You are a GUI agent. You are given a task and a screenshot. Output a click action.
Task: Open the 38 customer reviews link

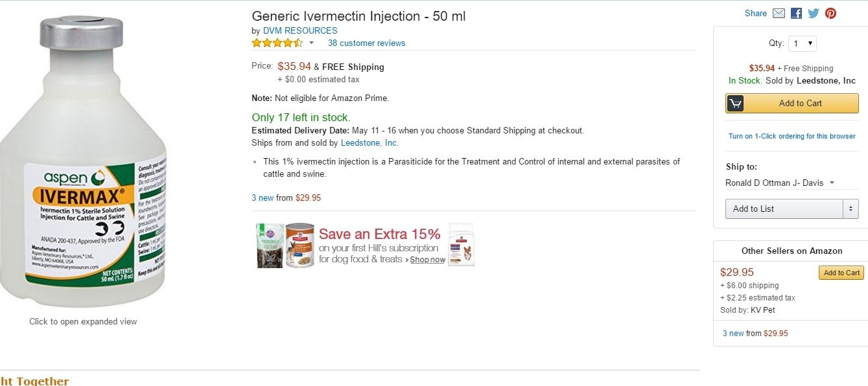pos(366,43)
